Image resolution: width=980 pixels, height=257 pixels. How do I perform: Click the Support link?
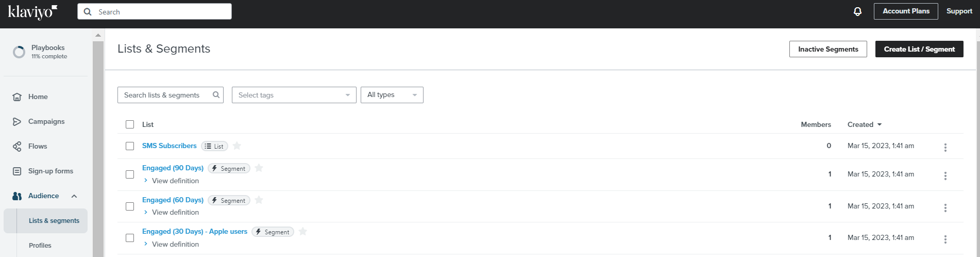959,11
